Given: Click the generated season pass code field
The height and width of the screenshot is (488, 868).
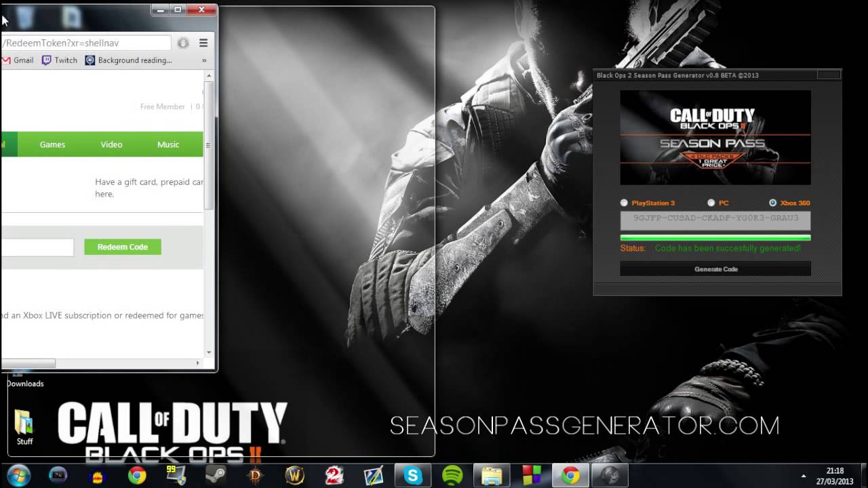Looking at the screenshot, I should (715, 220).
